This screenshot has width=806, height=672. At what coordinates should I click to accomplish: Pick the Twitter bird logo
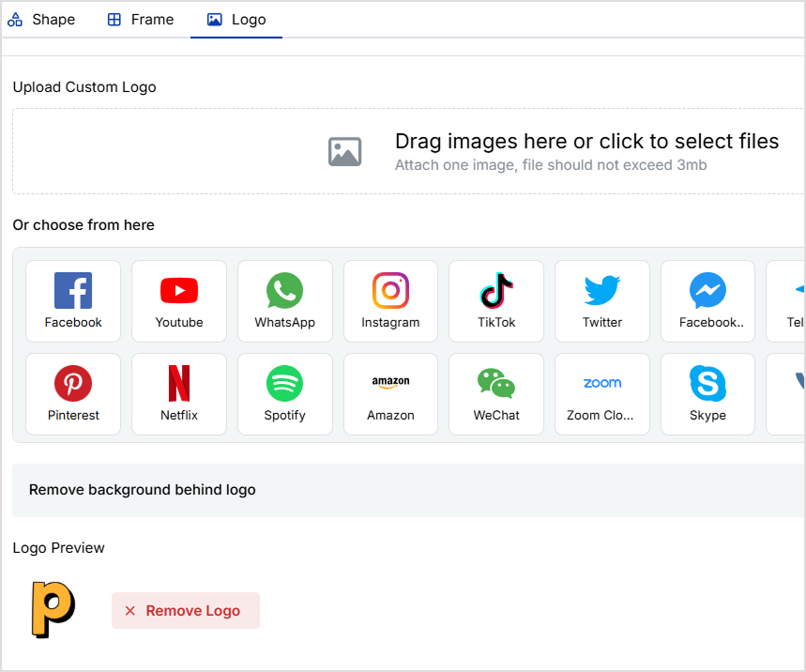click(x=602, y=300)
